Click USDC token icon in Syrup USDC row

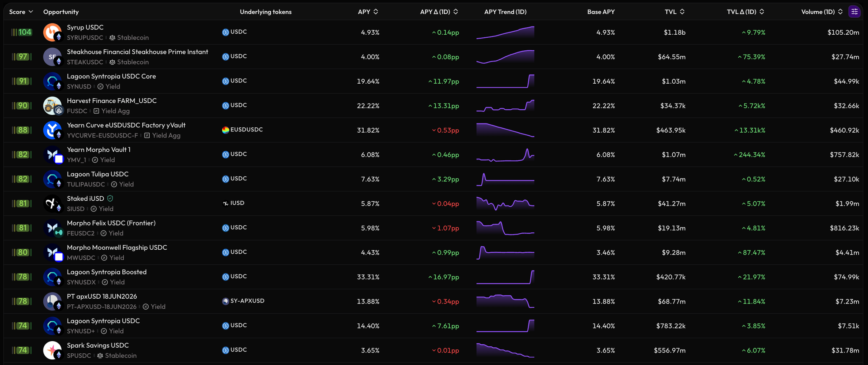click(225, 32)
